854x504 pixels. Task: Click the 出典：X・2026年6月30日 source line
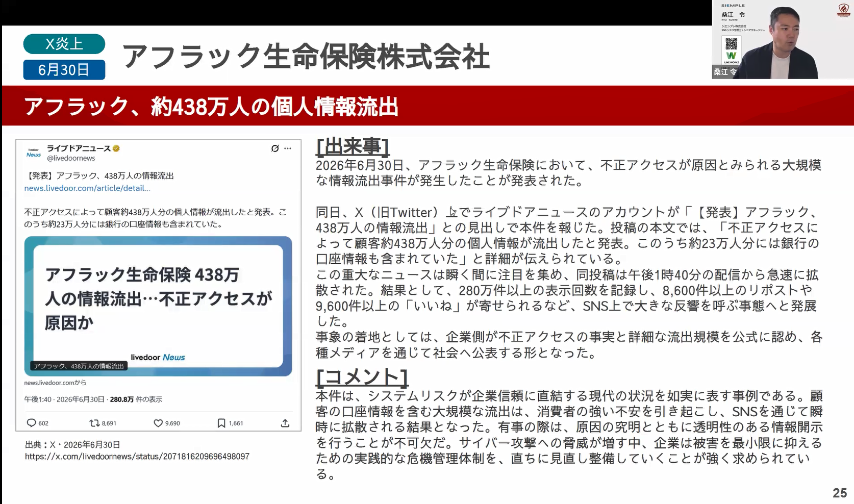[x=72, y=445]
